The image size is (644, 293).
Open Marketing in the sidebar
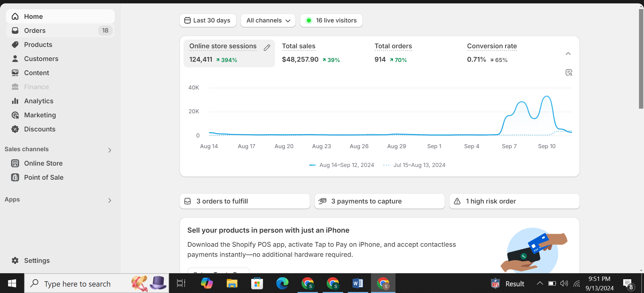60,115
